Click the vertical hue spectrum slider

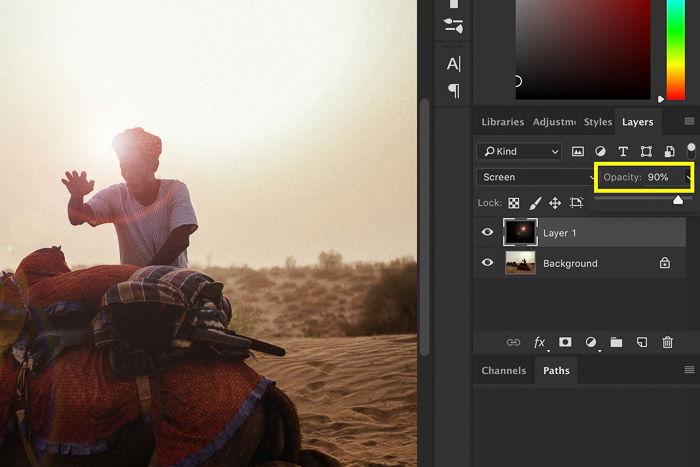point(676,49)
